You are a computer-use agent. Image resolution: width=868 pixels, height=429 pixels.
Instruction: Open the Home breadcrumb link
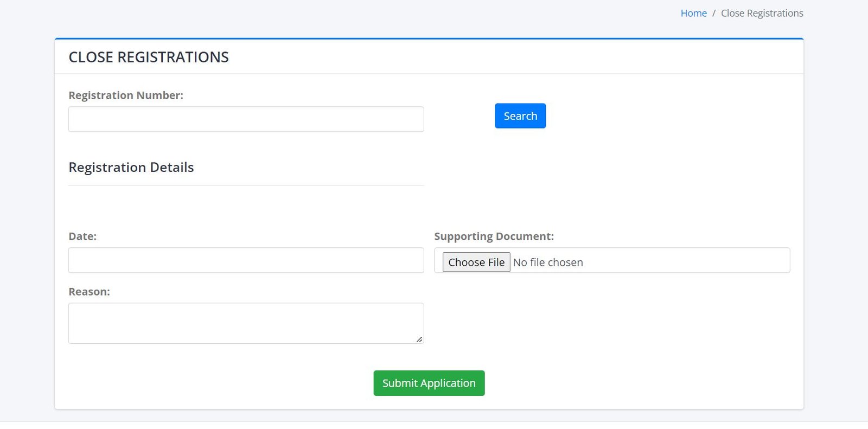pos(693,13)
